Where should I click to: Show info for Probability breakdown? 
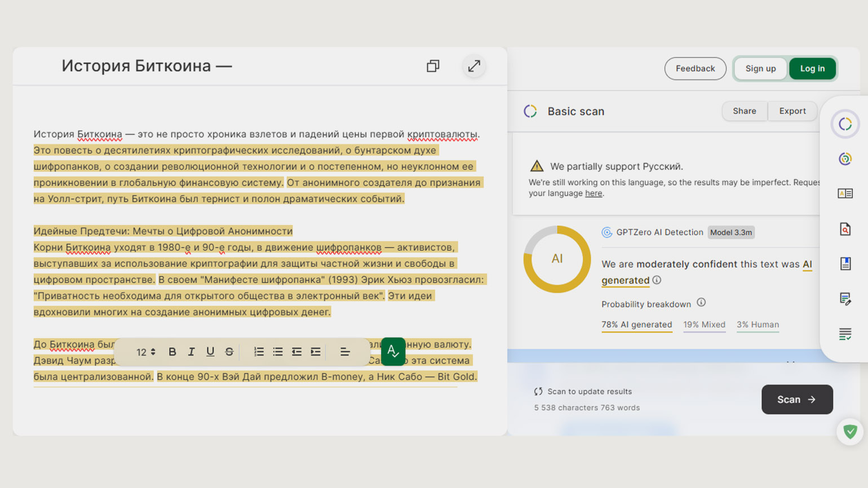coord(701,303)
